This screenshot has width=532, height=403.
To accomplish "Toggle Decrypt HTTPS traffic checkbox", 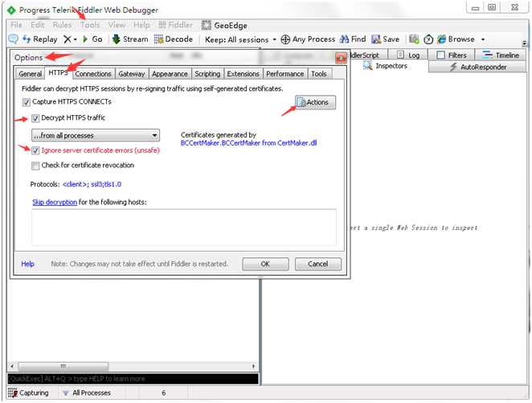I will click(35, 118).
